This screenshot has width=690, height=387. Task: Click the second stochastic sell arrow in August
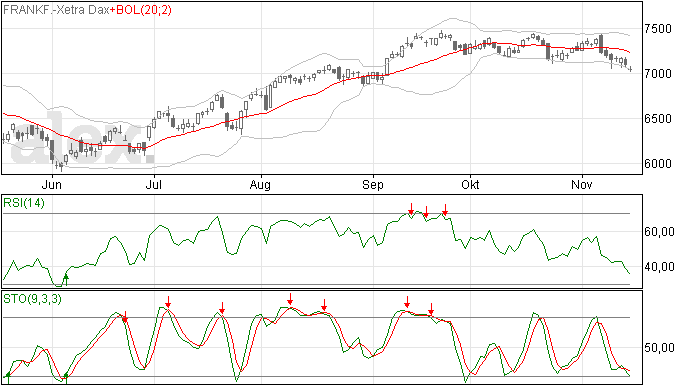[324, 305]
